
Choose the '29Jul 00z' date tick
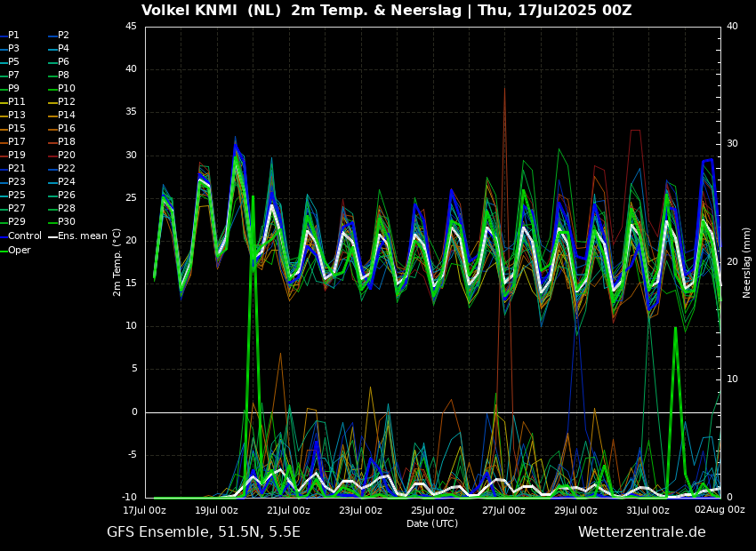point(575,510)
